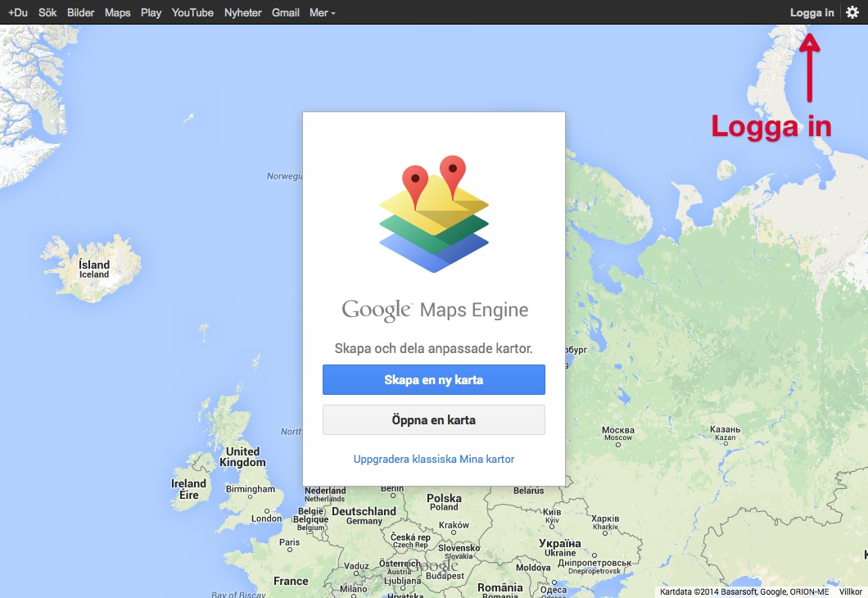Click the Дніпропетровськ Dnepropetrovsk city label
Image resolution: width=868 pixels, height=598 pixels.
tap(594, 566)
